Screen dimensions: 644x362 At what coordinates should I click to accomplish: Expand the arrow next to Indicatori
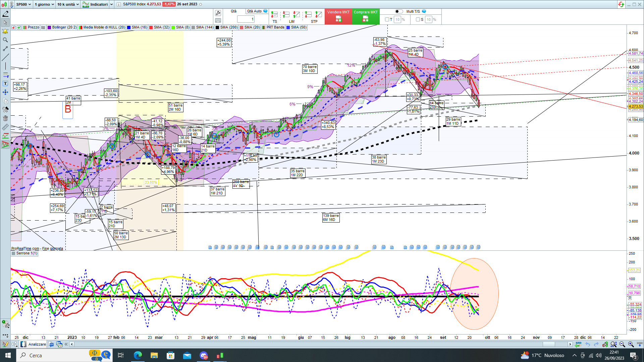tap(112, 4)
